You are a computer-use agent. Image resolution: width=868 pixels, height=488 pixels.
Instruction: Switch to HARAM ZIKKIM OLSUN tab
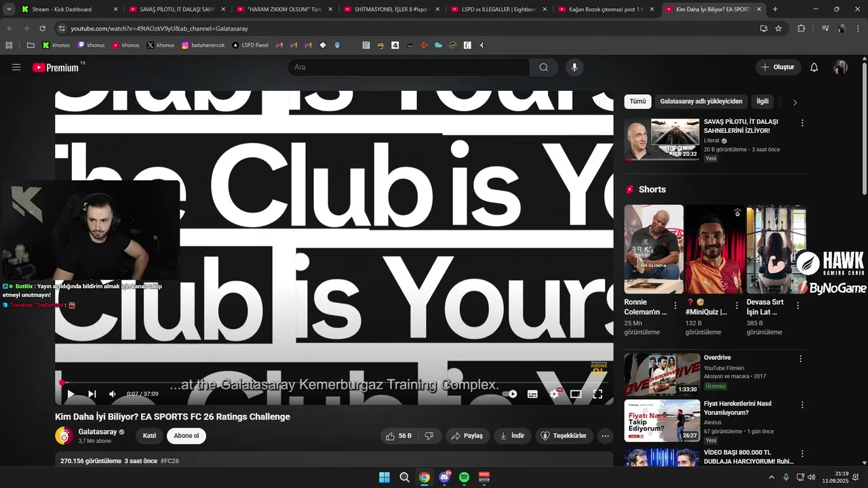click(x=285, y=9)
